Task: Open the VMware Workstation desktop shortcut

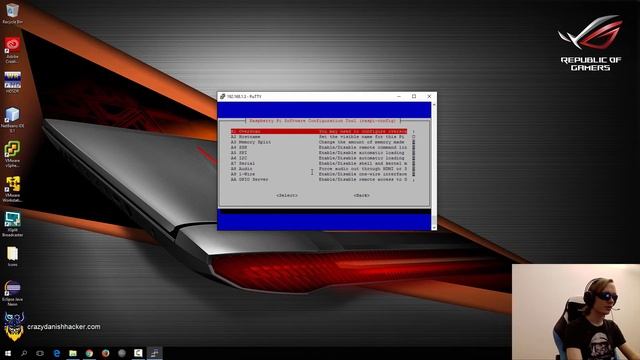Action: coord(12,189)
